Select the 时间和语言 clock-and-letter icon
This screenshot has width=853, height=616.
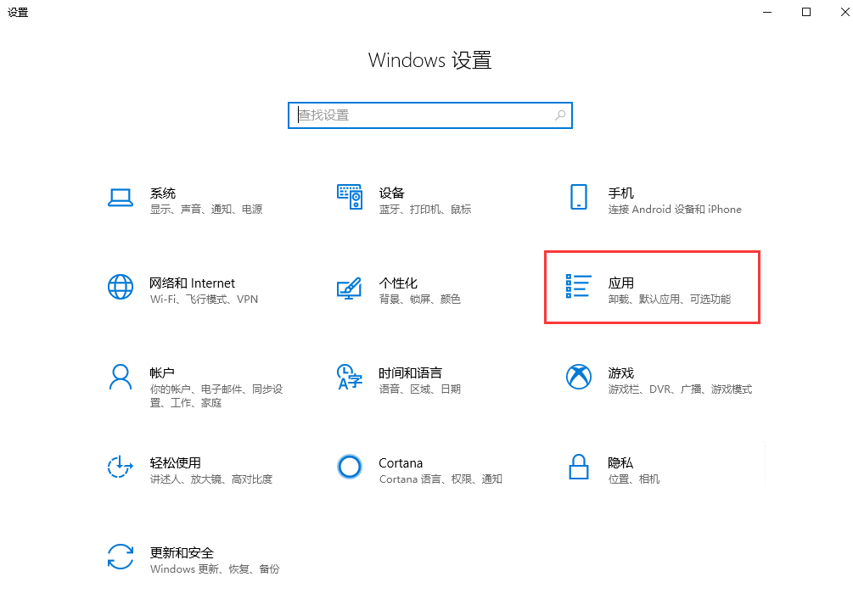(349, 377)
